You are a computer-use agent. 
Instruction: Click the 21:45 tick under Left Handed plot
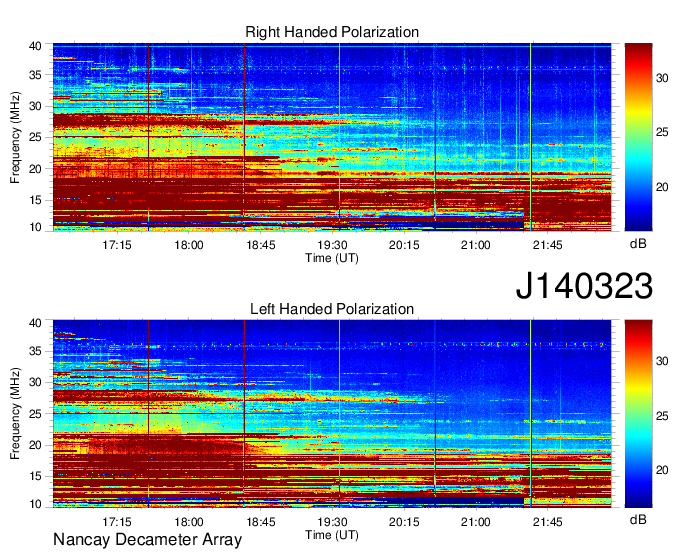click(x=547, y=522)
